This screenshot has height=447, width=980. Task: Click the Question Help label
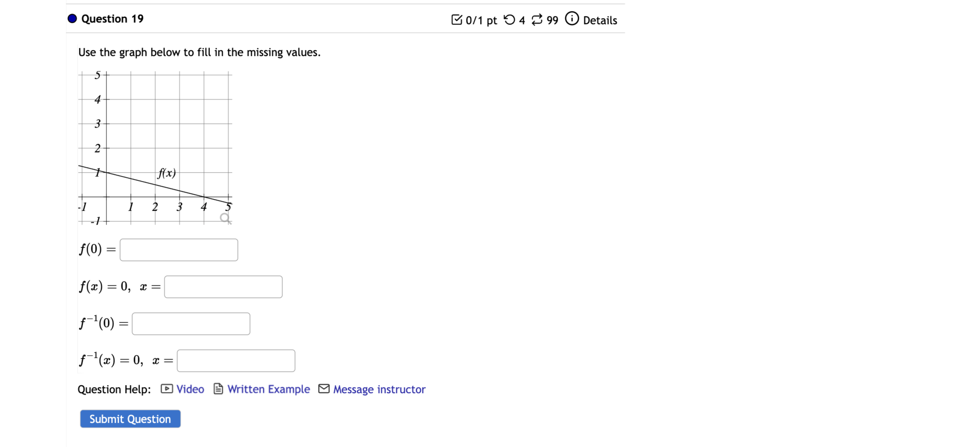(x=113, y=389)
